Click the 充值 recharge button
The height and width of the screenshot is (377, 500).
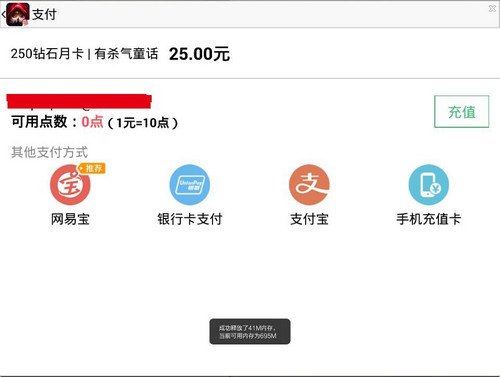461,112
